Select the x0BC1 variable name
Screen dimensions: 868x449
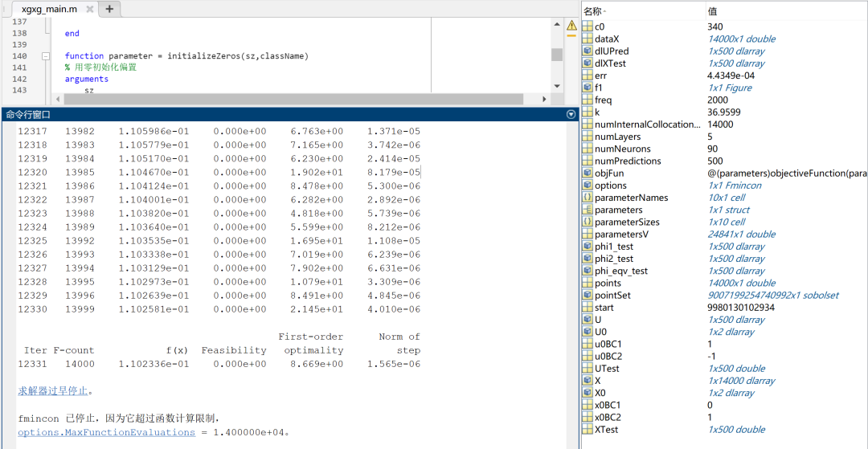608,406
